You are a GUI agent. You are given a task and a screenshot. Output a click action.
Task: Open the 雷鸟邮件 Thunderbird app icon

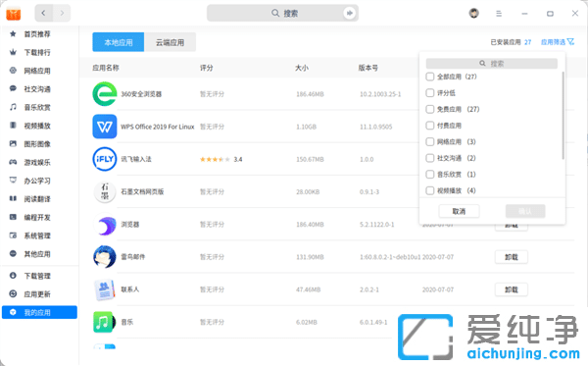click(x=105, y=257)
